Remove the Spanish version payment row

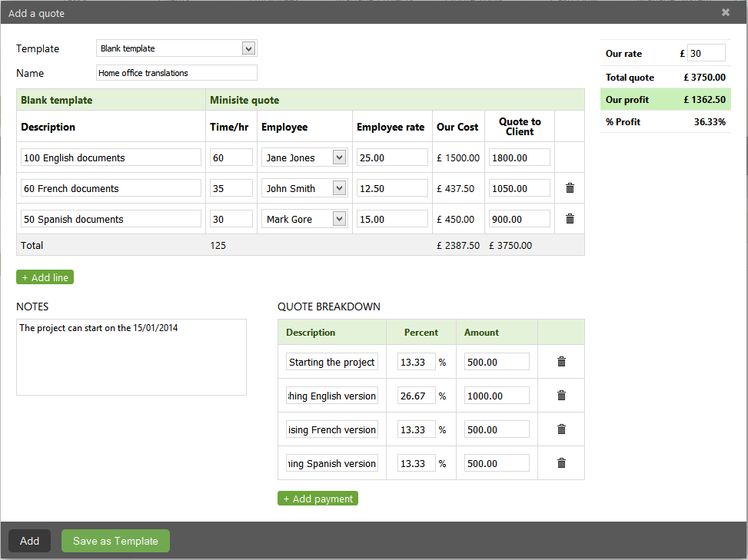[x=561, y=463]
